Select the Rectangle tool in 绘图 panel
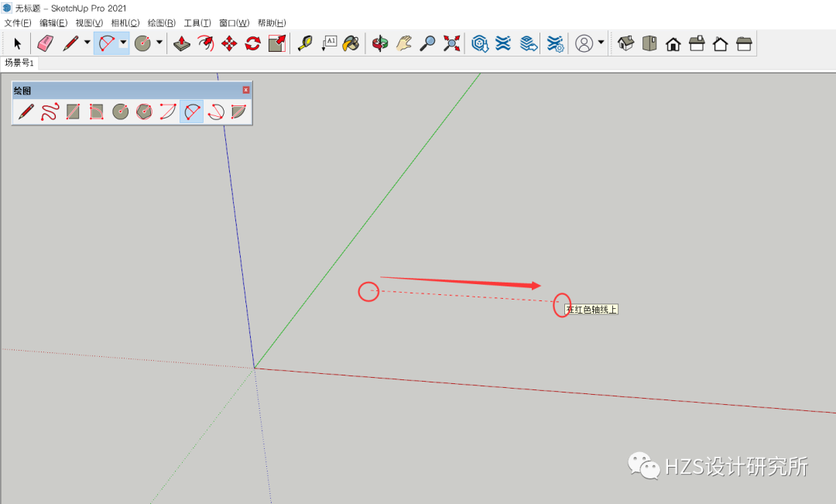Screen dimensions: 836x504 coord(73,111)
